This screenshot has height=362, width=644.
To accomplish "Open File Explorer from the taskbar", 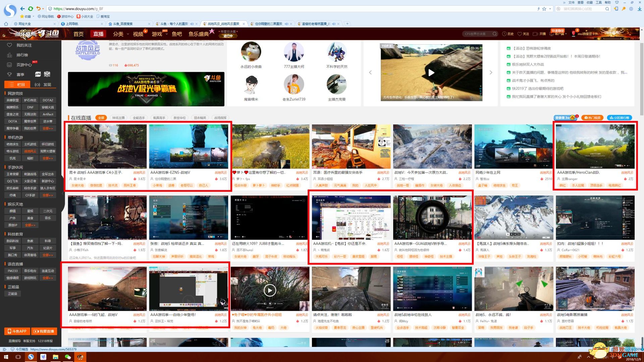I will coord(55,357).
